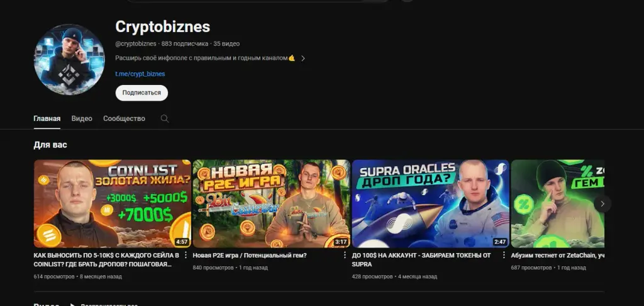Click the 2:47 duration badge
Screen dimensions: 644x306
coord(500,242)
